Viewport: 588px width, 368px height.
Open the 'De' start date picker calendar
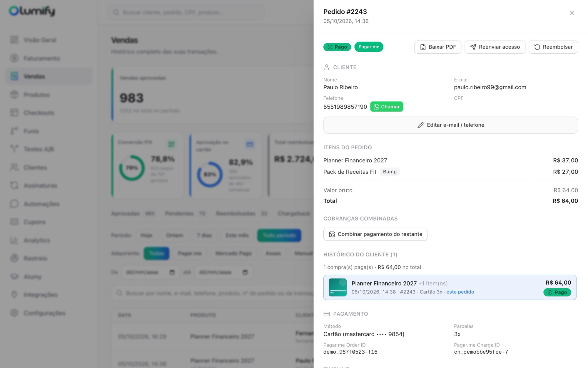[x=172, y=272]
